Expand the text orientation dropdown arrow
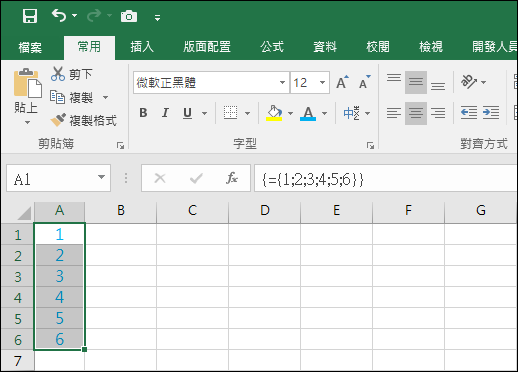Screen dimensions: 518x372 click(484, 82)
